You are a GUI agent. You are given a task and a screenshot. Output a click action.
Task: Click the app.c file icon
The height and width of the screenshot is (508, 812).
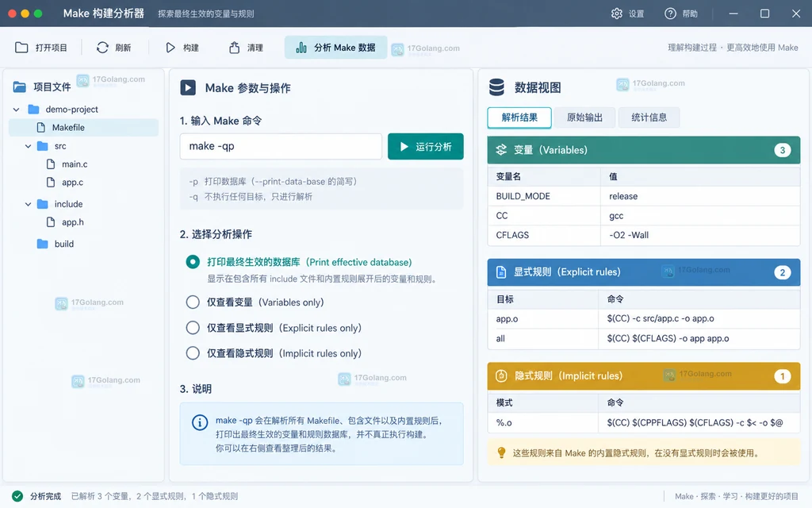point(51,183)
